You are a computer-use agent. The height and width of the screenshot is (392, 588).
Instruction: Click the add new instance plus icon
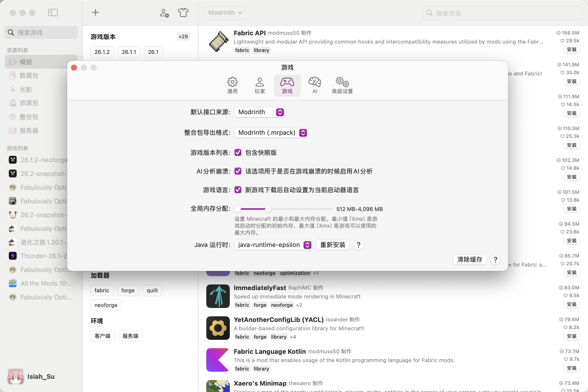(x=95, y=12)
